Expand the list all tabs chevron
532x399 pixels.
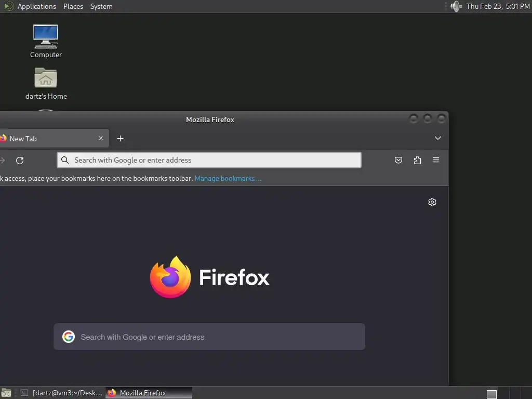coord(437,138)
